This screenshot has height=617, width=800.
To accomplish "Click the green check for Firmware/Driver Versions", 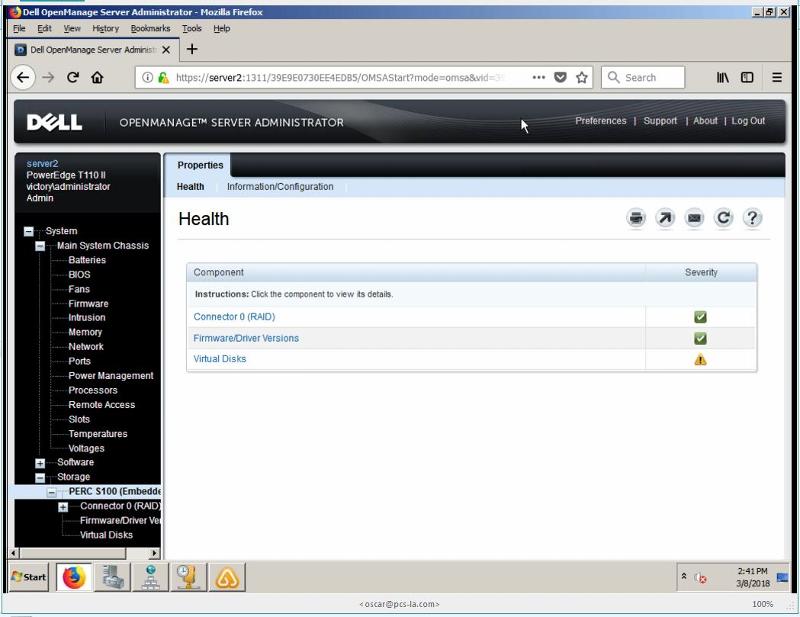I will [701, 338].
